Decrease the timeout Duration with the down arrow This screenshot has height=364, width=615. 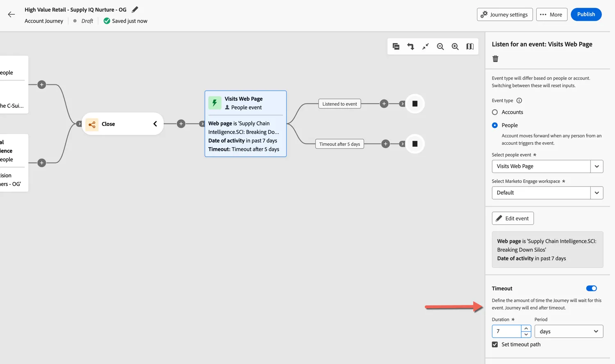(526, 334)
